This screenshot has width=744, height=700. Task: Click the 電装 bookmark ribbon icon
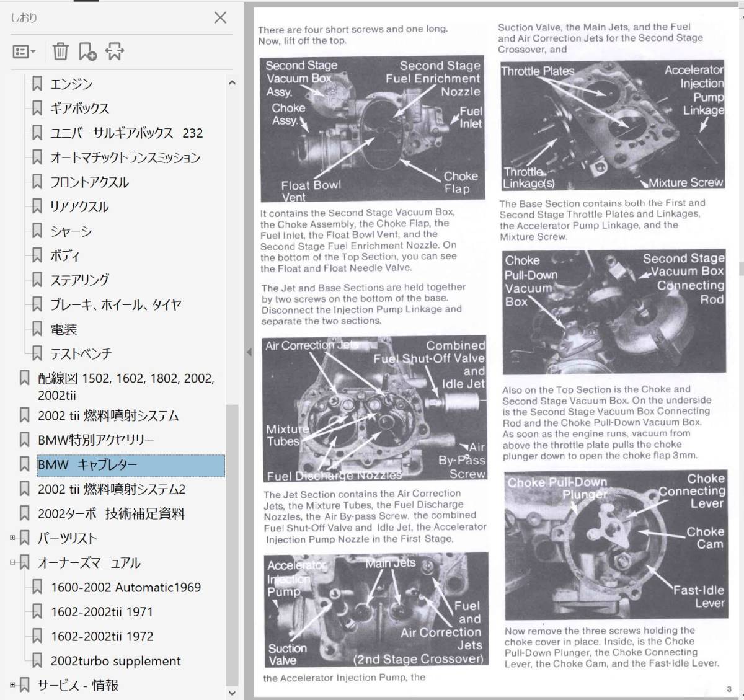click(37, 329)
